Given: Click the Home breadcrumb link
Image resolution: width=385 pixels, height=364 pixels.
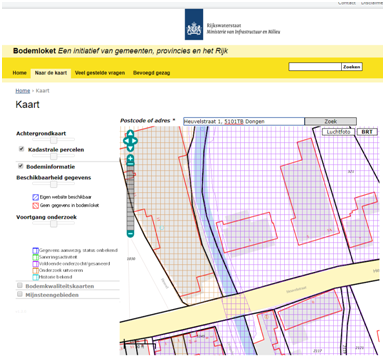Looking at the screenshot, I should [x=23, y=91].
